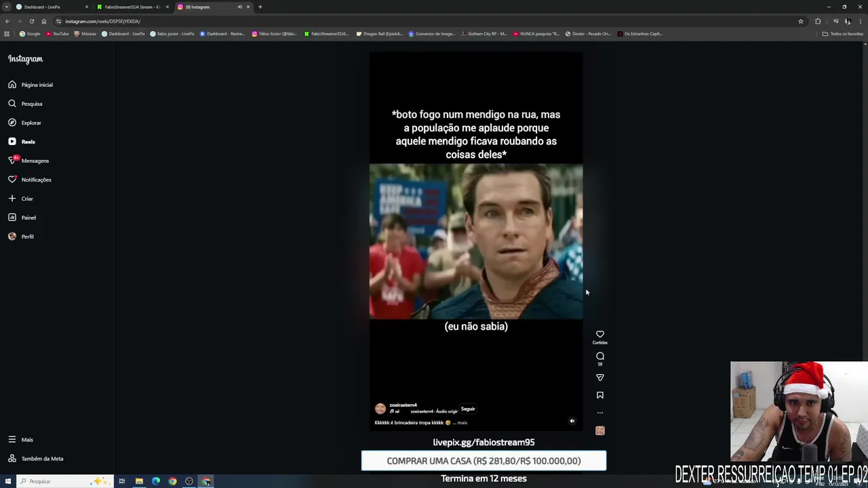Open Task View on the taskbar
The width and height of the screenshot is (868, 488).
122,481
